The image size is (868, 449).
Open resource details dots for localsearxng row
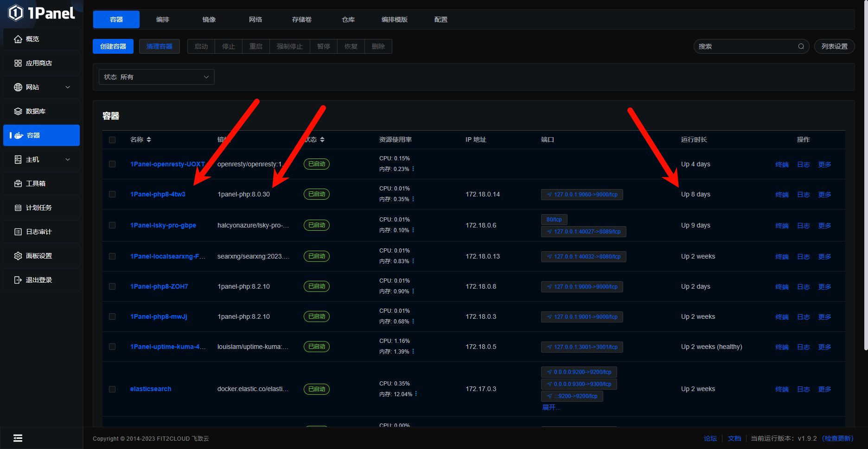413,261
